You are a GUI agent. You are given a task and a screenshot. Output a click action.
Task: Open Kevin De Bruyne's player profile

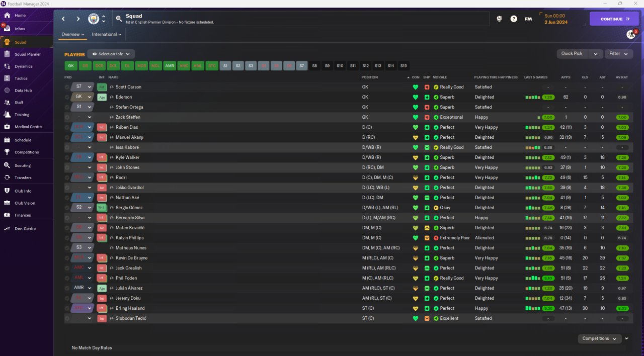point(131,258)
